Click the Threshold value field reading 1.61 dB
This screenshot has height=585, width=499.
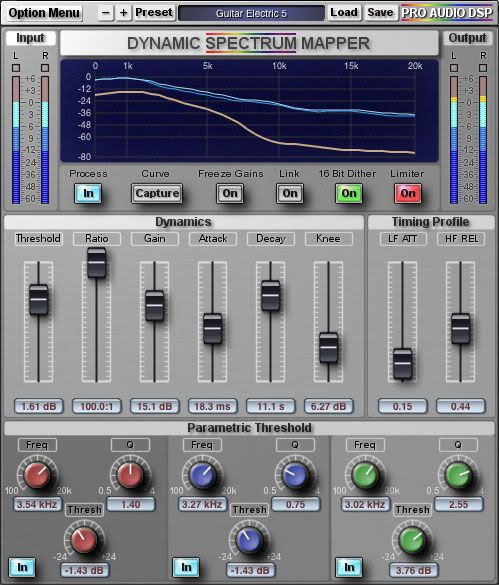[39, 406]
